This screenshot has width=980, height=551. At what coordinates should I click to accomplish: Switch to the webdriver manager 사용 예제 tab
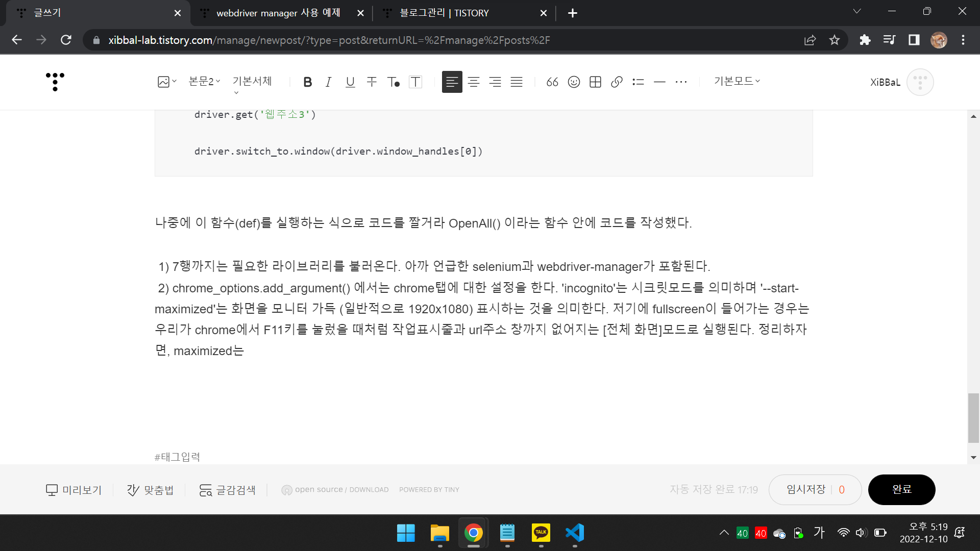278,13
